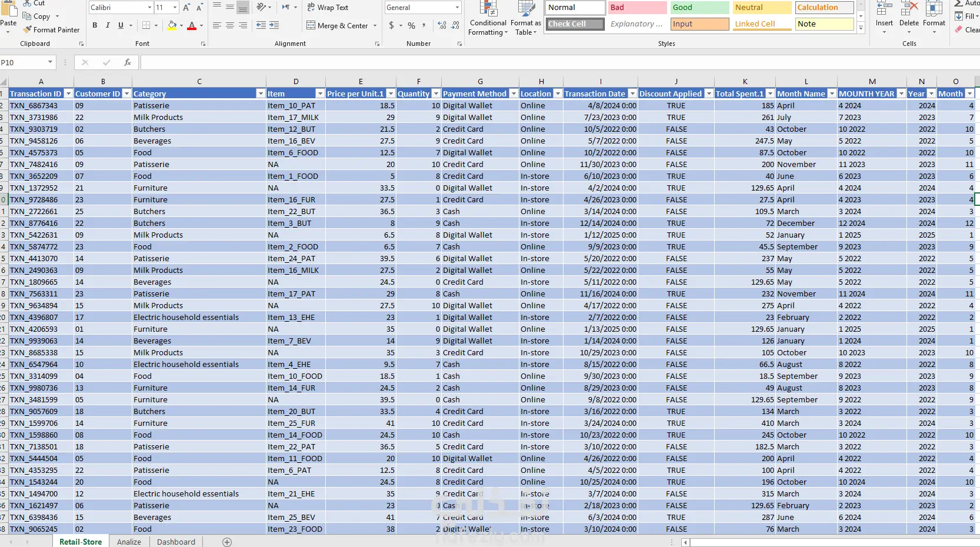Decrease indent
The width and height of the screenshot is (980, 547).
pos(261,25)
